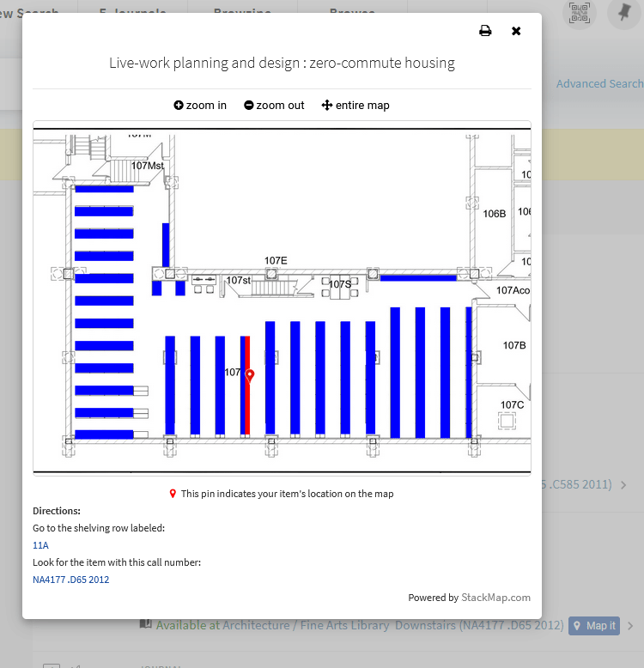The image size is (644, 668).
Task: Expand the NA4177 .D65 2012 availability chevron
Action: pos(630,626)
